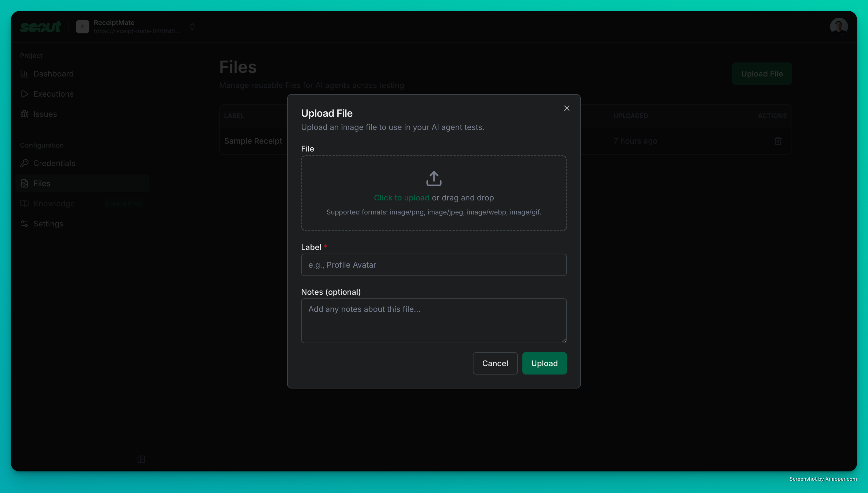Screen dimensions: 868x493
Task: Click the Credentials key icon
Action: [x=24, y=163]
